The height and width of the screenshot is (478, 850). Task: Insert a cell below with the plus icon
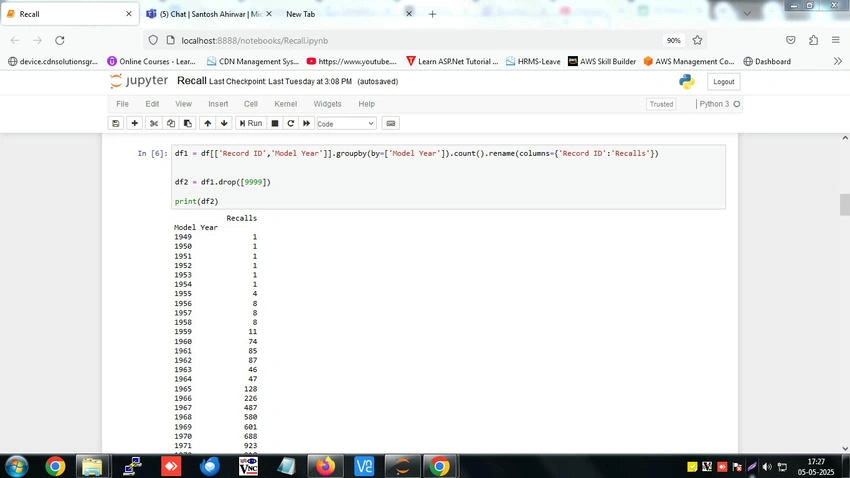click(x=134, y=124)
